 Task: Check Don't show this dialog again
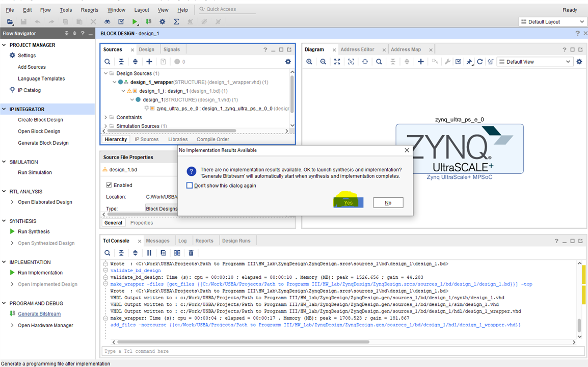click(190, 186)
